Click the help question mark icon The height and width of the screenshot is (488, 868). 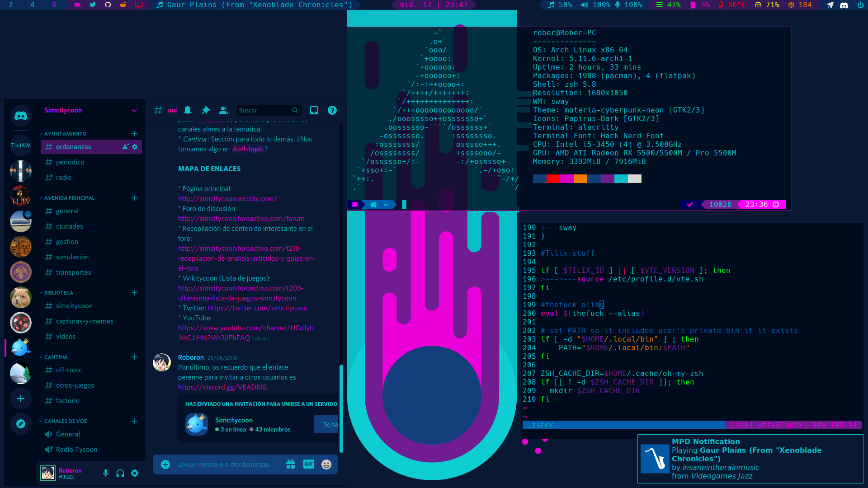point(332,110)
